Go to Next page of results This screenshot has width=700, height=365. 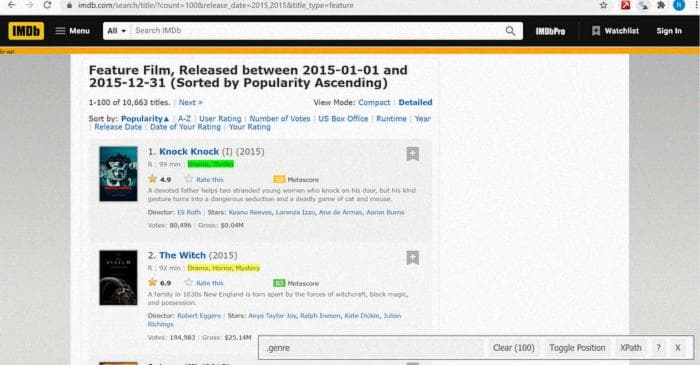pyautogui.click(x=191, y=102)
